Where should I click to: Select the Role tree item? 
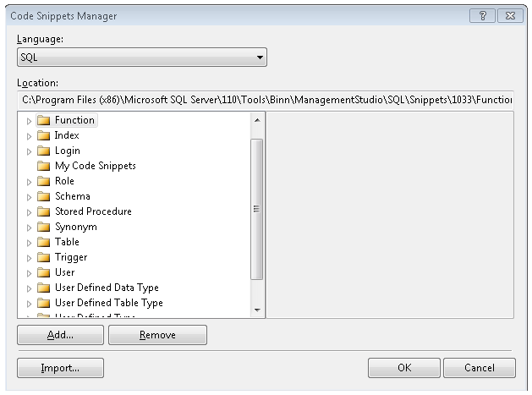click(x=64, y=181)
